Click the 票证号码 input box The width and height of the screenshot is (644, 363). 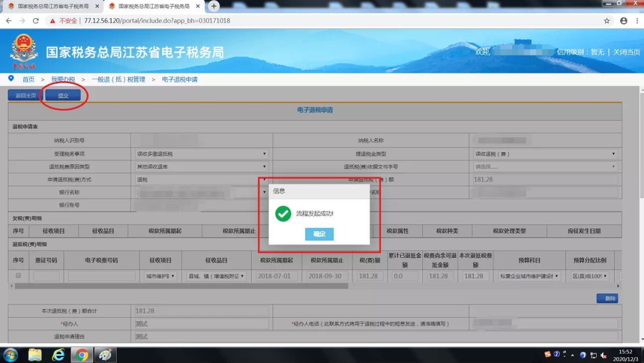coord(47,276)
